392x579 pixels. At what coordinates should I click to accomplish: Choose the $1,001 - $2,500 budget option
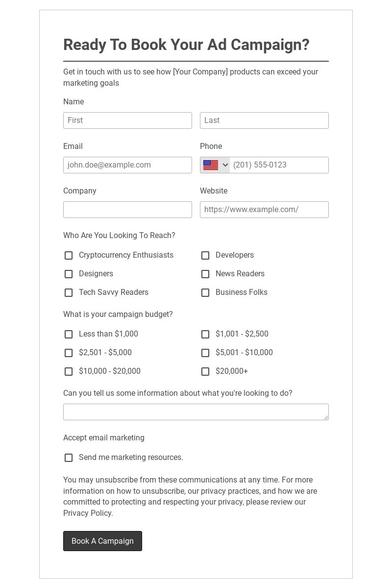coord(205,334)
